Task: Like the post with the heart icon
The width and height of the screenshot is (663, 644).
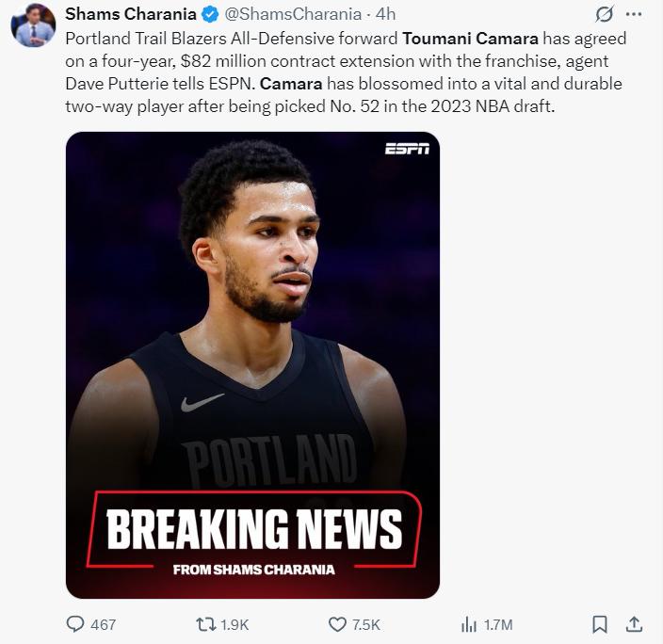Action: click(x=337, y=623)
